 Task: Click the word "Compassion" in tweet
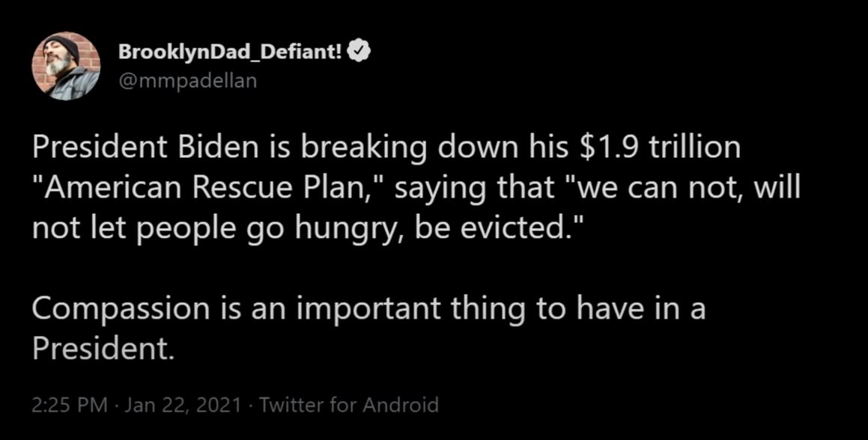(121, 309)
